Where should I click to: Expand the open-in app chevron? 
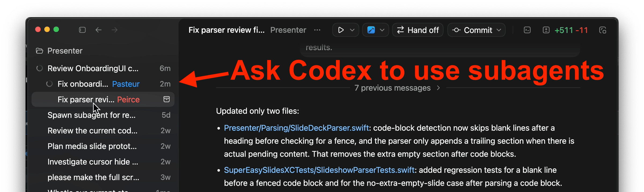tap(382, 30)
